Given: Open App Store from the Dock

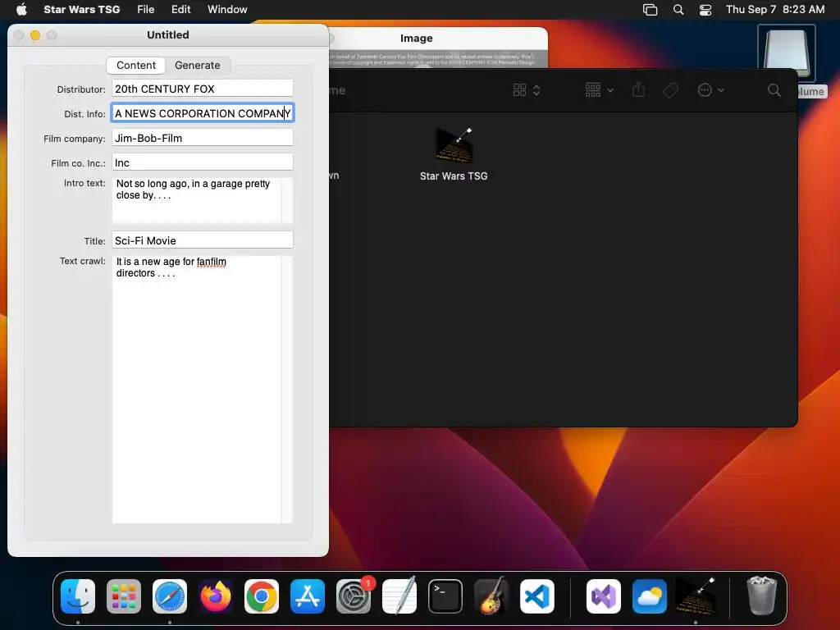Looking at the screenshot, I should [308, 596].
